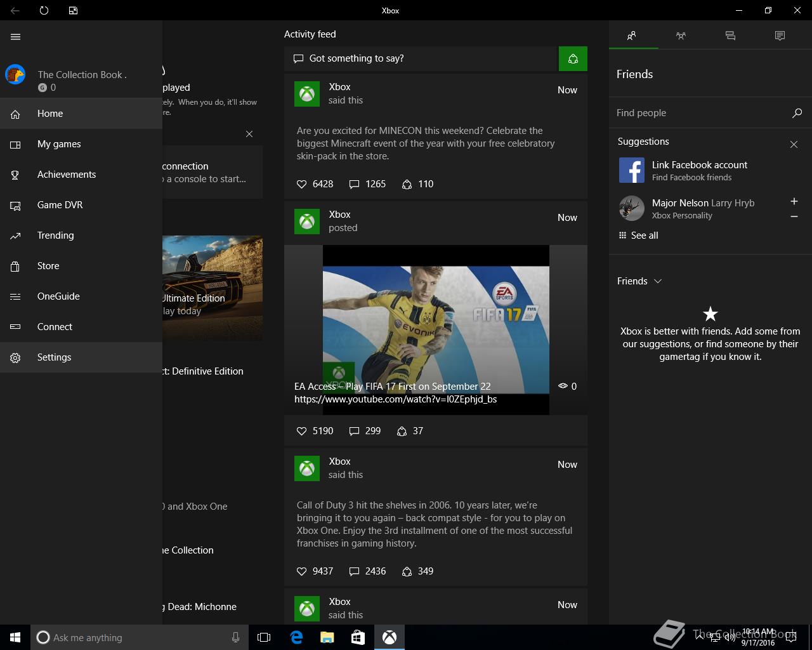Remove Major Nelson suggestion with minus

794,216
